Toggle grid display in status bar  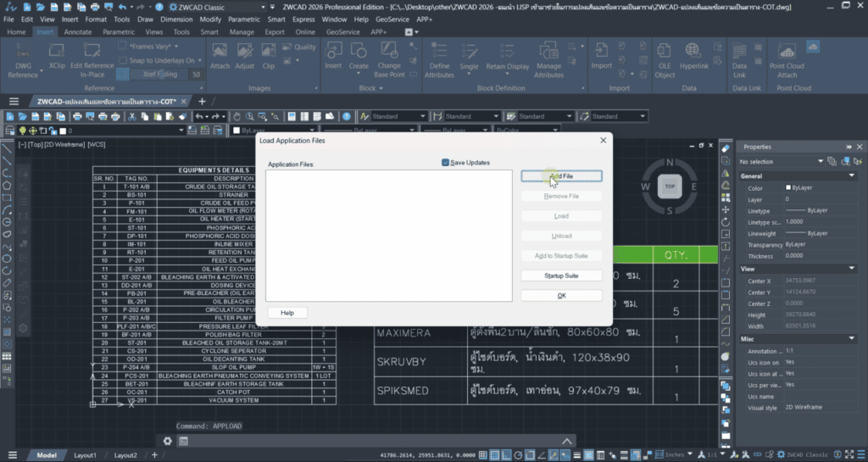[482, 455]
